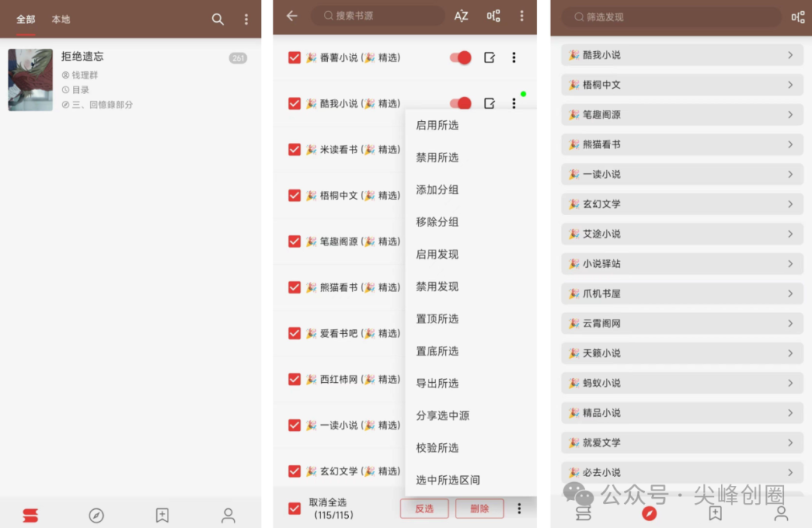Toggle 番薯小说 source enabled switch

pos(460,57)
